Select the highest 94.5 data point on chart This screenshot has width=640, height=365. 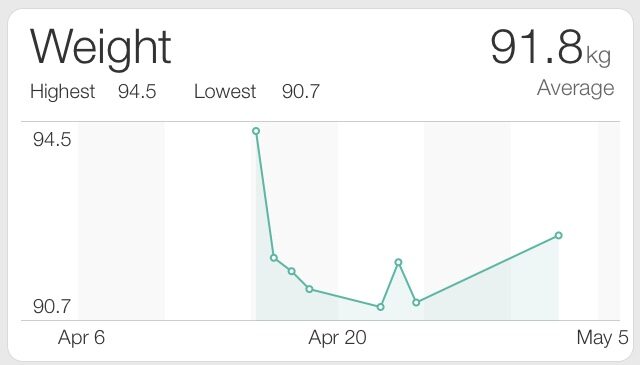[x=256, y=131]
